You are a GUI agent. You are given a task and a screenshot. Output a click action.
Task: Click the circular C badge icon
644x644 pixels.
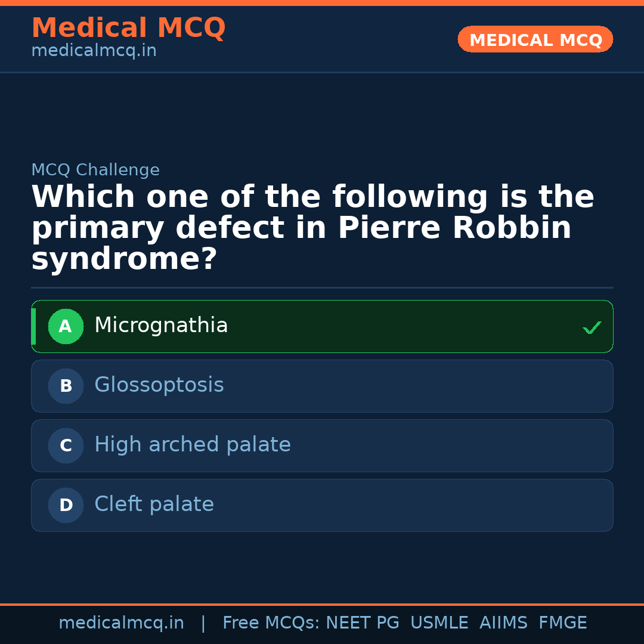pyautogui.click(x=66, y=445)
